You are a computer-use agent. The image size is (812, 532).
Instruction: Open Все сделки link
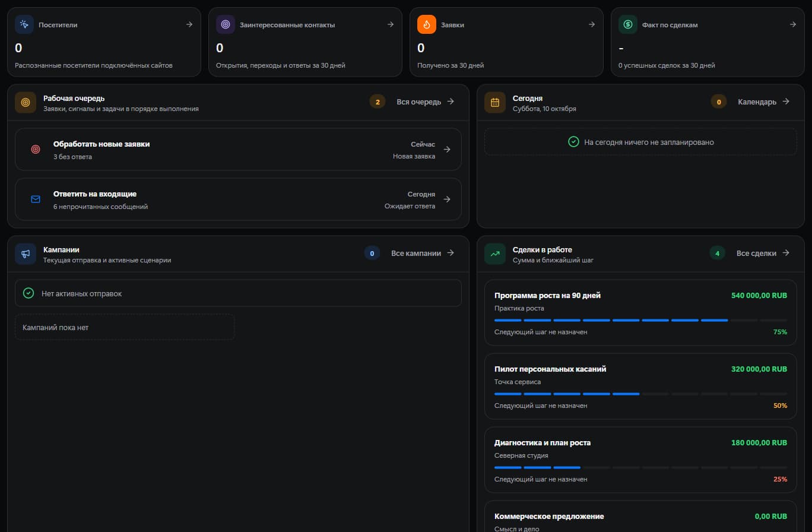click(x=763, y=253)
